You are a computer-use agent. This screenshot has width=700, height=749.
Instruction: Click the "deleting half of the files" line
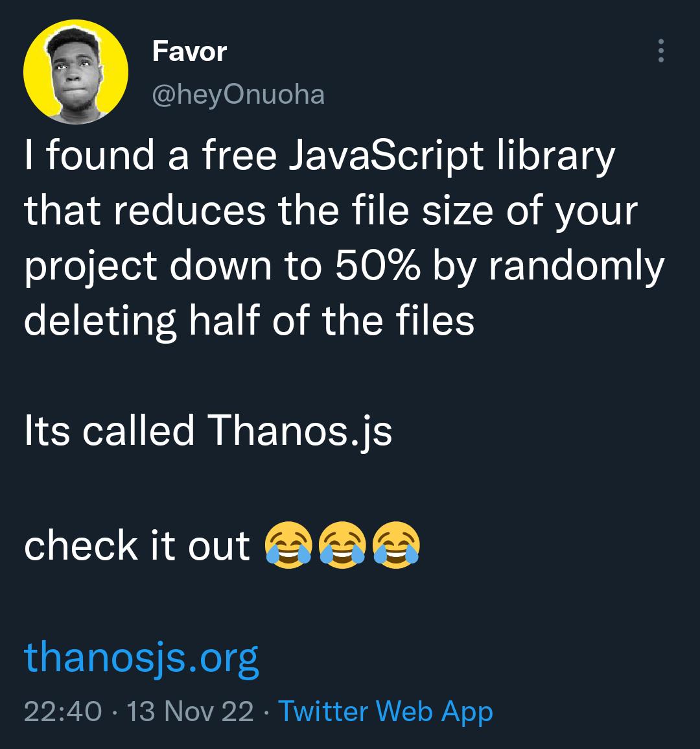(x=249, y=319)
